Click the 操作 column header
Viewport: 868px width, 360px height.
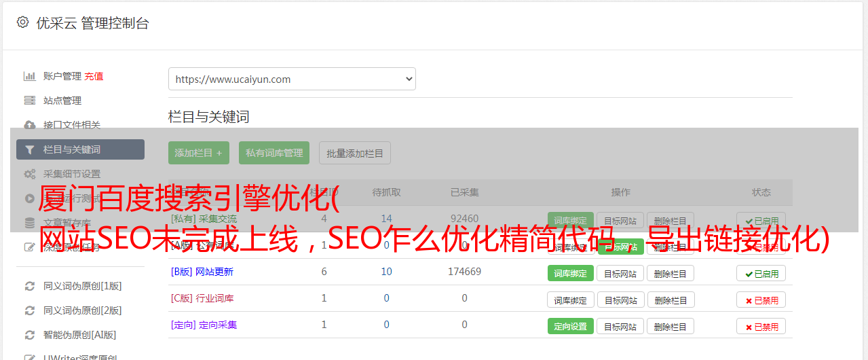pos(620,192)
